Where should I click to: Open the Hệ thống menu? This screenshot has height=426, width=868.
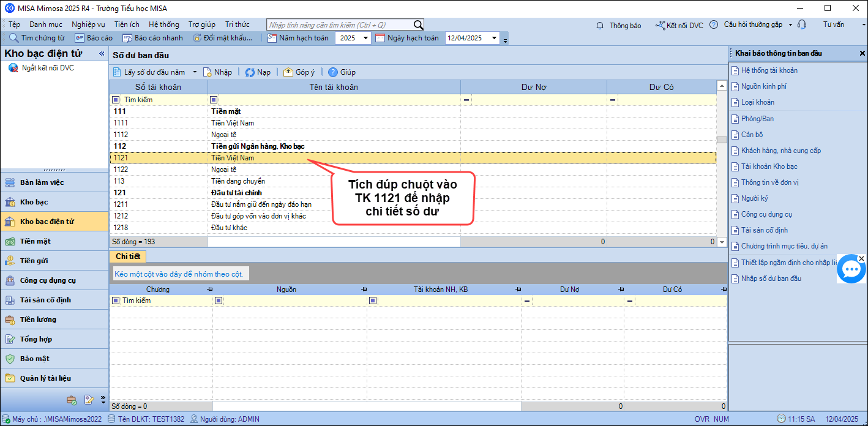(164, 24)
